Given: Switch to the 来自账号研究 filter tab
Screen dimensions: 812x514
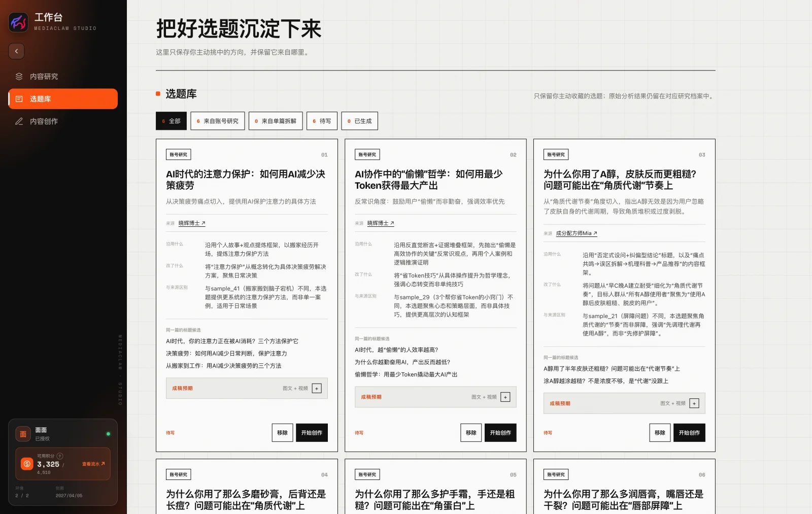Looking at the screenshot, I should 218,121.
